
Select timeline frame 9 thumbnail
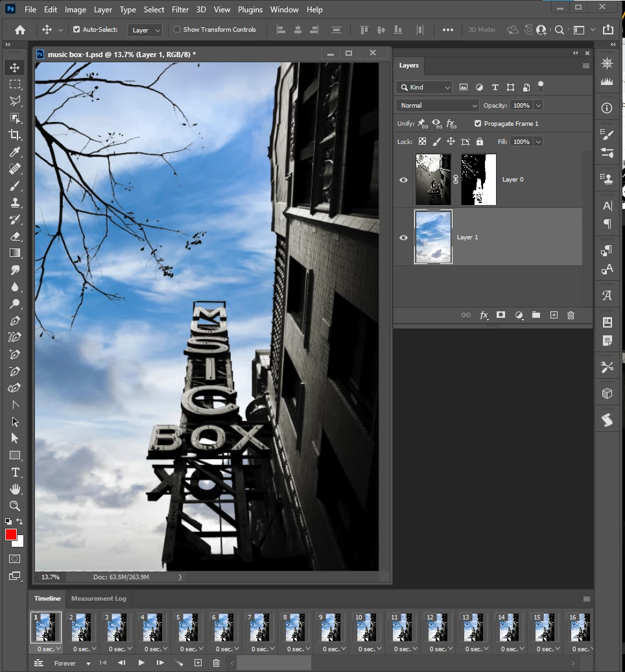tap(330, 627)
